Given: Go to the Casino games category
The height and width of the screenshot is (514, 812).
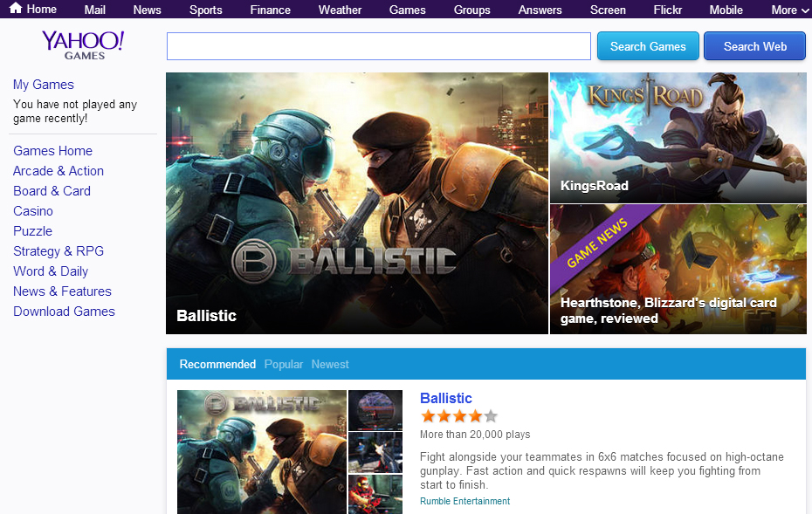Looking at the screenshot, I should (x=32, y=210).
